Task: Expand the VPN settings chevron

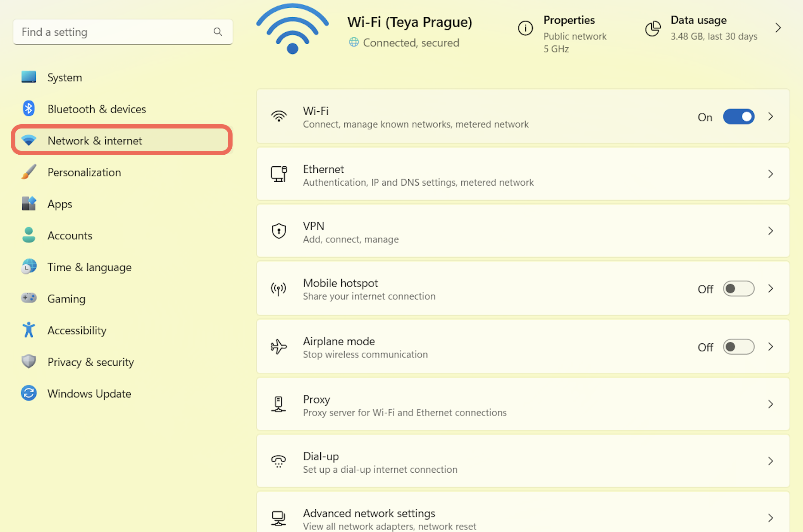Action: (770, 231)
